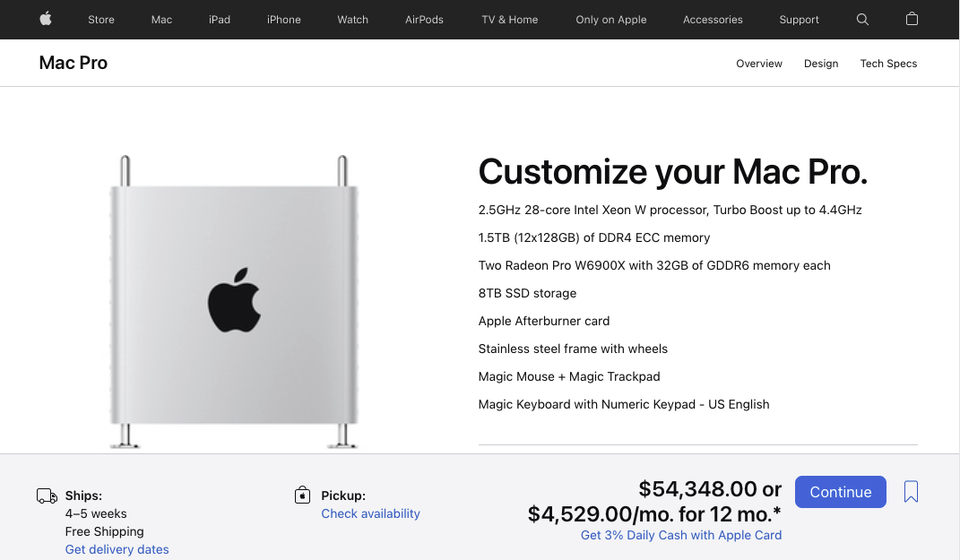View the Tech Specs tab
The height and width of the screenshot is (560, 960).
point(888,64)
